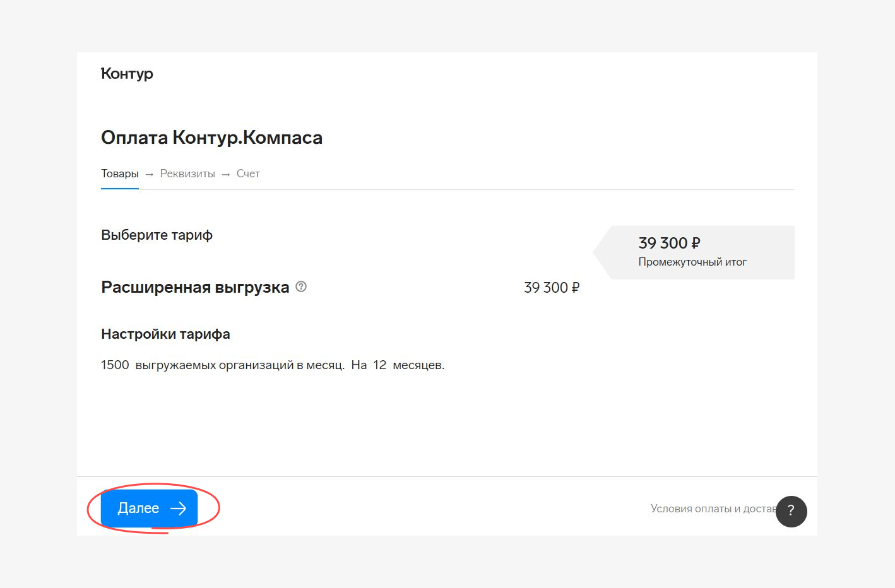The image size is (895, 588).
Task: Click the Контур logo
Action: pos(127,74)
